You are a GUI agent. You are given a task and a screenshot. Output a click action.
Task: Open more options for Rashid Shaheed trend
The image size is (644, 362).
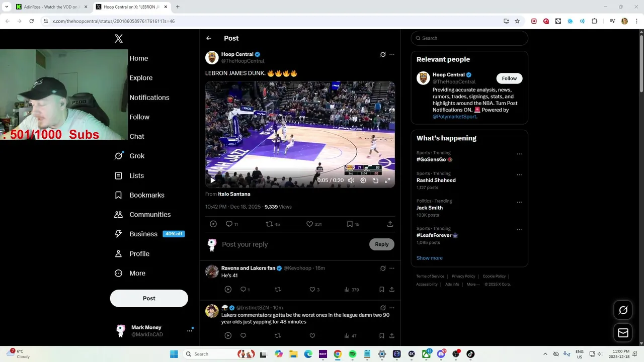[x=519, y=175]
